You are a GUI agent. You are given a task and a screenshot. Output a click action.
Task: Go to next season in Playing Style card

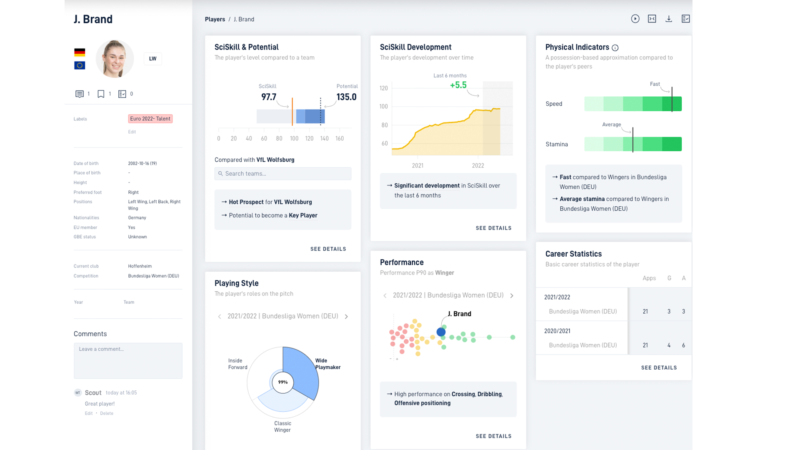tap(346, 316)
